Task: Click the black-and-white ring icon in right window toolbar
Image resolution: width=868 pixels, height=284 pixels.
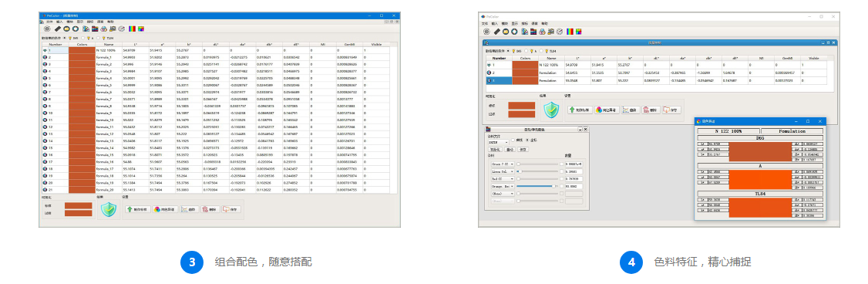Action: pos(514,32)
